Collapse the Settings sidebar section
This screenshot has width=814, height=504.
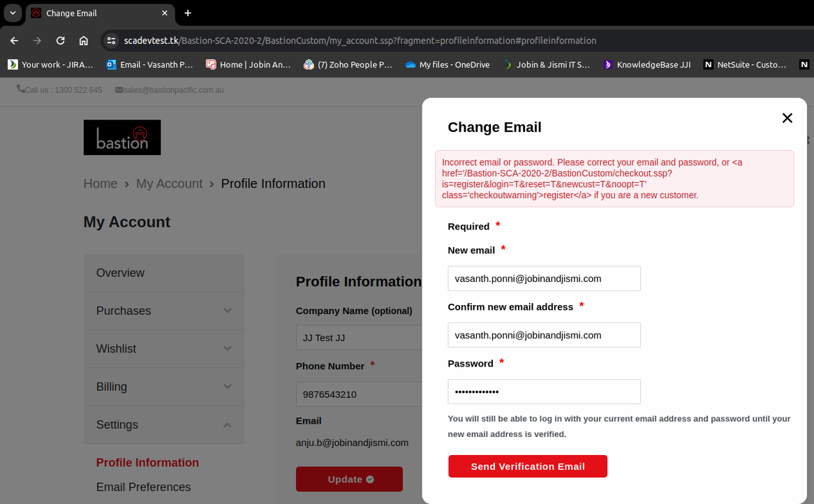(x=164, y=424)
